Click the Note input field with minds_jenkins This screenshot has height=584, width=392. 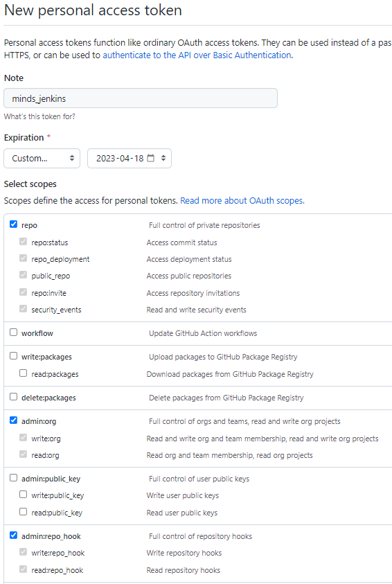pyautogui.click(x=141, y=98)
